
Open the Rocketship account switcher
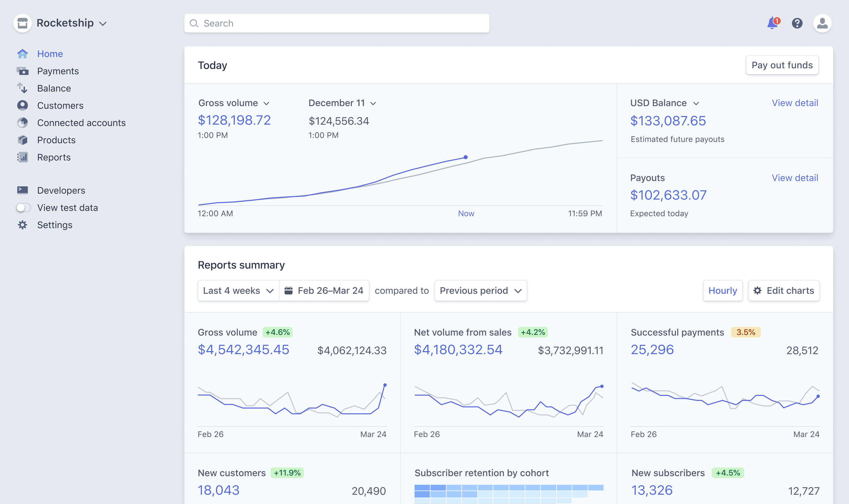point(66,23)
